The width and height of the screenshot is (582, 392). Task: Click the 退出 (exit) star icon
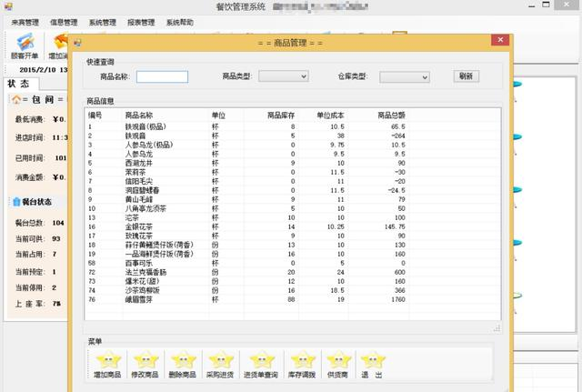373,362
